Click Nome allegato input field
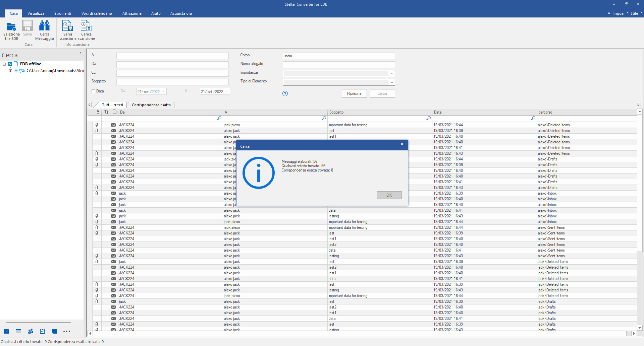Image resolution: width=644 pixels, height=346 pixels. click(x=339, y=65)
